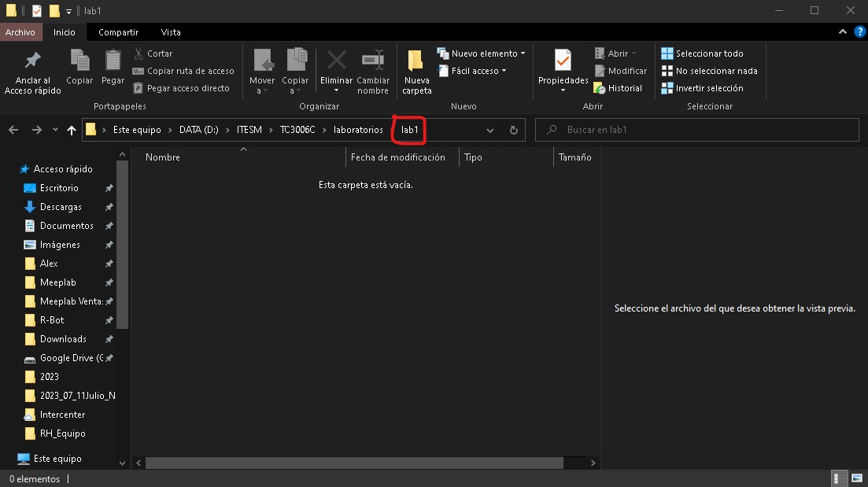This screenshot has height=487, width=868.
Task: Click the Anclar al Acceso rápido pin icon
Action: [x=32, y=61]
